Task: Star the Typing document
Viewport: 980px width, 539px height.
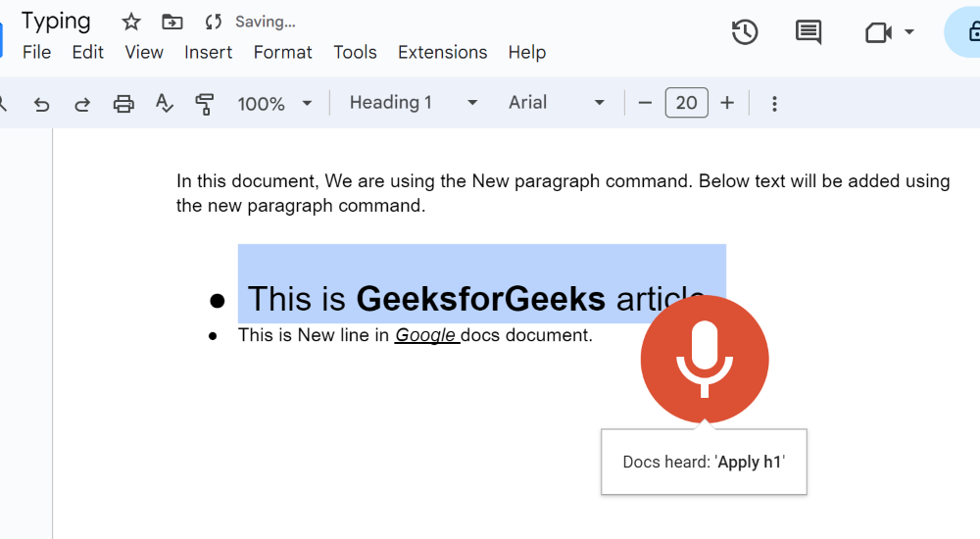Action: tap(131, 22)
